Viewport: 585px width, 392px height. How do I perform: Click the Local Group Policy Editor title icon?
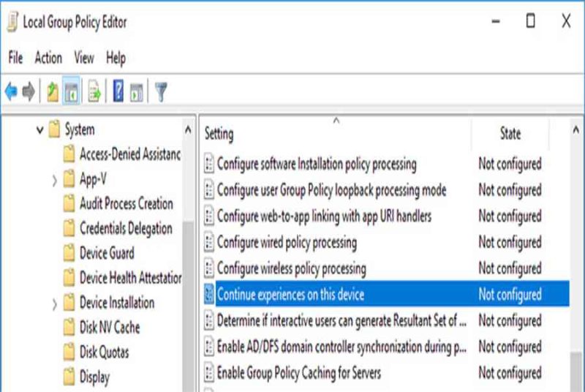pyautogui.click(x=12, y=22)
